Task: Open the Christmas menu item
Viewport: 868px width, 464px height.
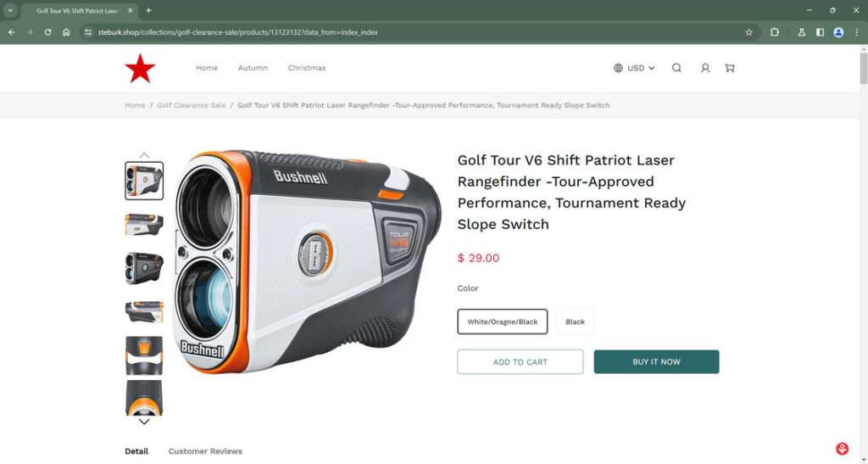Action: [307, 68]
